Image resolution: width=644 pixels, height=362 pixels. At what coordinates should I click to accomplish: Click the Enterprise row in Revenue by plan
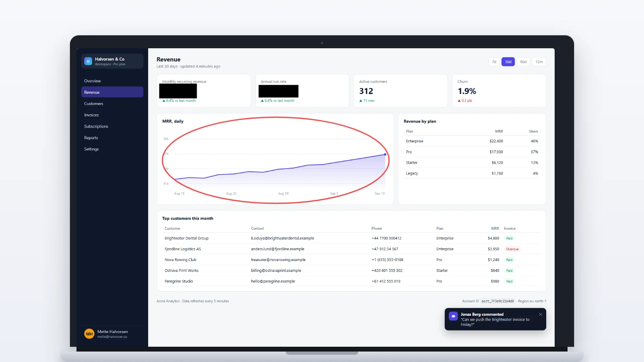[472, 141]
